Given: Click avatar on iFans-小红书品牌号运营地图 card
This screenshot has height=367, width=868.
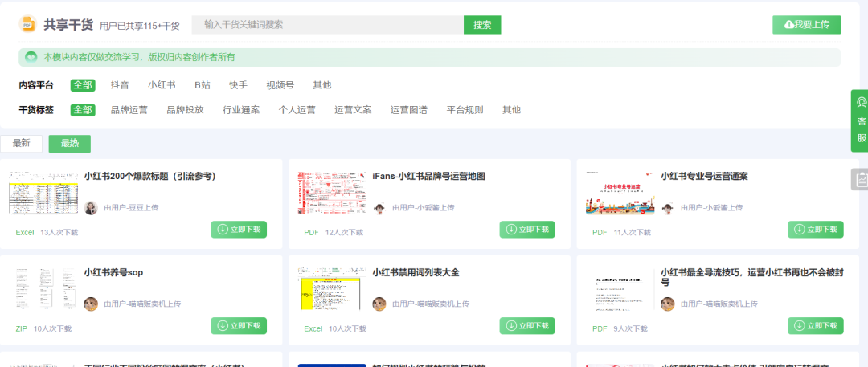Looking at the screenshot, I should click(x=379, y=207).
